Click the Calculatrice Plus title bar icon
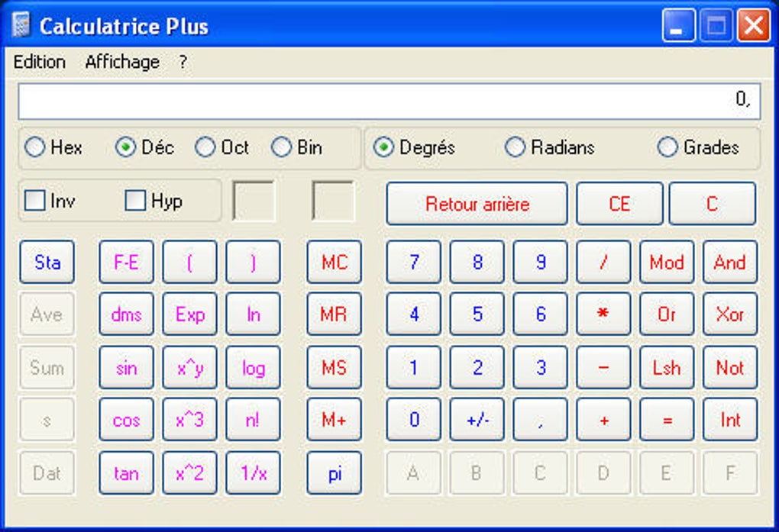 pyautogui.click(x=21, y=27)
